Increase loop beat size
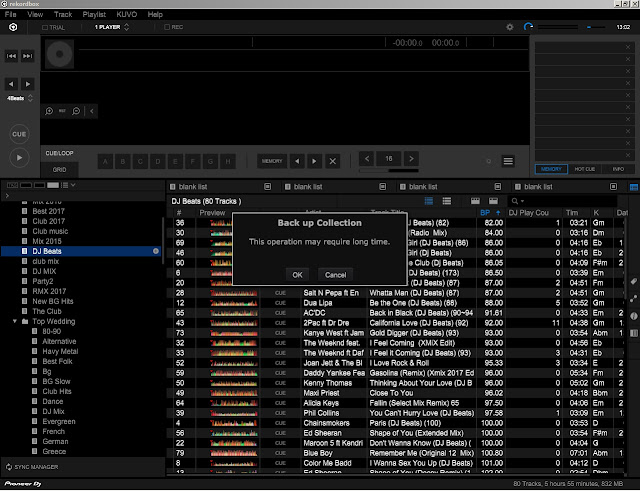Screen dimensions: 640x491 (x=411, y=158)
